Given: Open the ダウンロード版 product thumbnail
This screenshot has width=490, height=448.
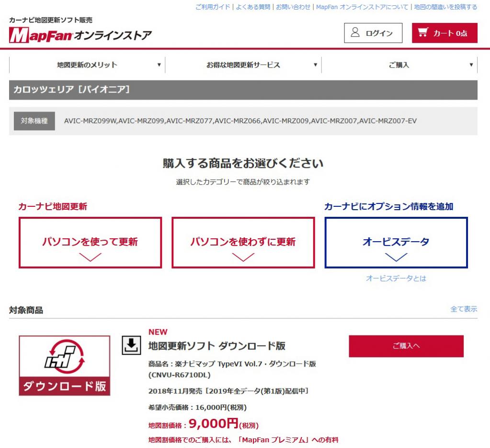Looking at the screenshot, I should click(64, 366).
